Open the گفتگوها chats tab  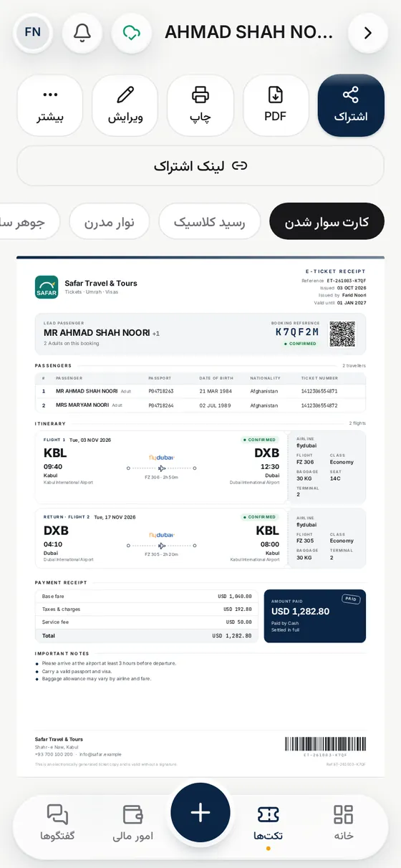57,822
